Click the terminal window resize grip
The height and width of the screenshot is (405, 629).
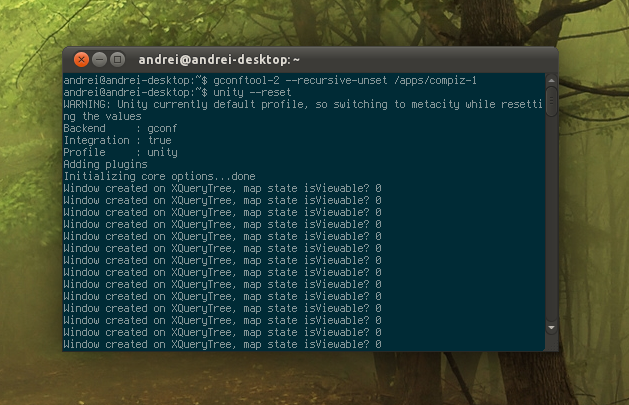pos(553,346)
